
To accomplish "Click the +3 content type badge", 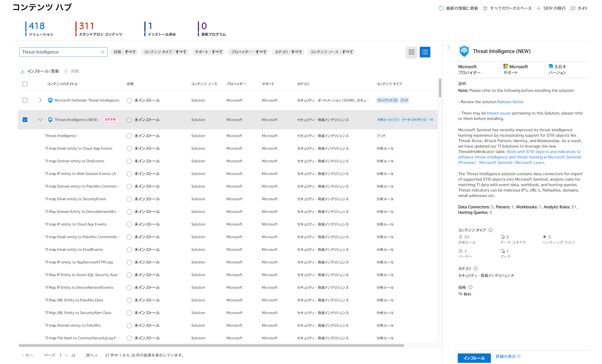I will pyautogui.click(x=431, y=120).
